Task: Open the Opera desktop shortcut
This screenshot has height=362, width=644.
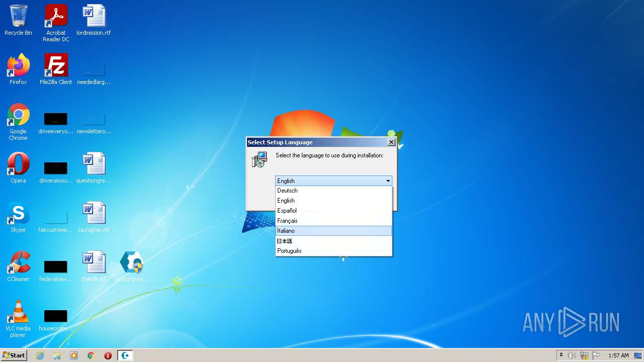Action: [18, 168]
